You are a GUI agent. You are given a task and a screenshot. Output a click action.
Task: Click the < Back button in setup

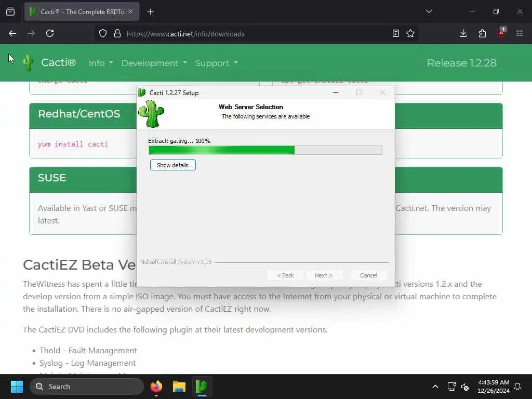pyautogui.click(x=285, y=275)
